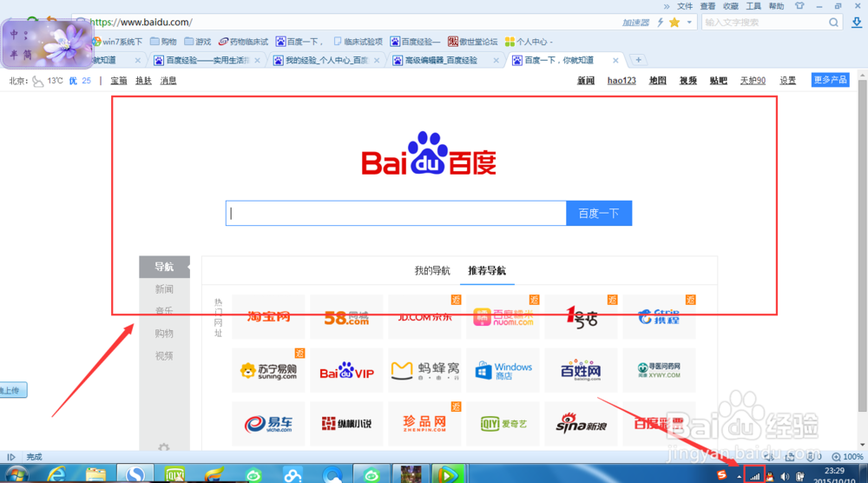
Task: Focus the 输入文字搜索 search field
Action: [764, 23]
